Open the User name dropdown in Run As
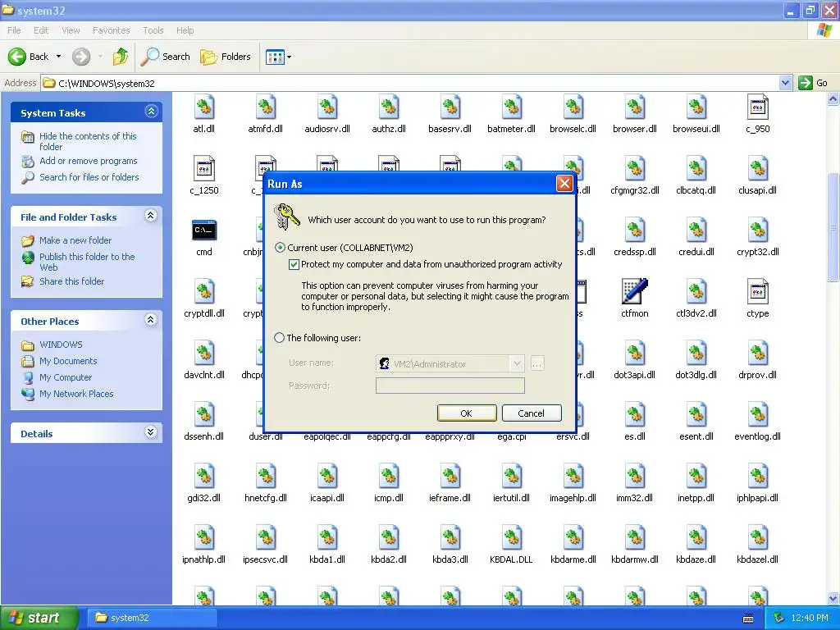Viewport: 840px width, 630px height. [517, 363]
